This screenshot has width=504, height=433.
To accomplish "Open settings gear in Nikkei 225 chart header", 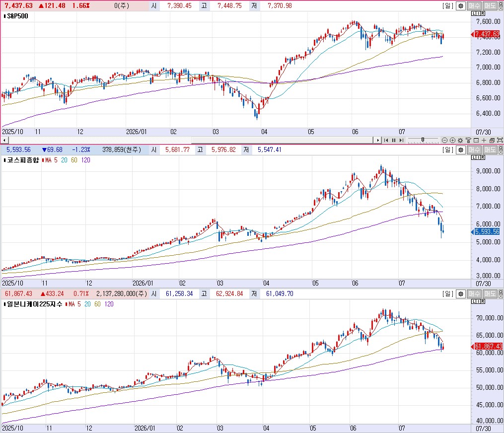I will [x=461, y=294].
